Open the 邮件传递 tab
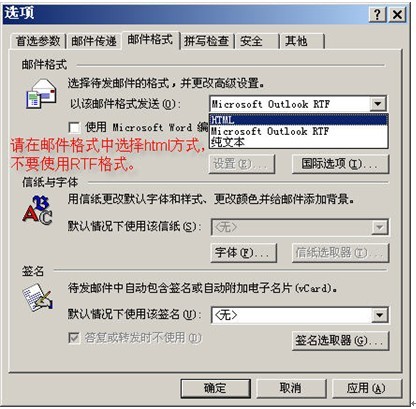 click(x=94, y=41)
